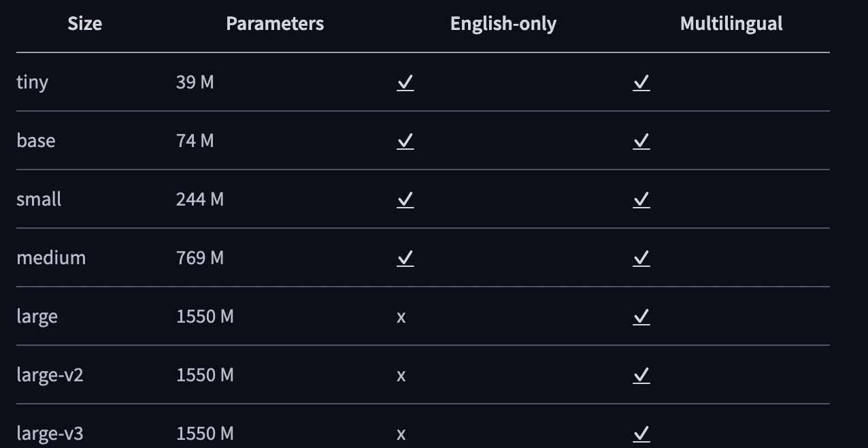
Task: Click the Multilingual column header
Action: [x=731, y=25]
